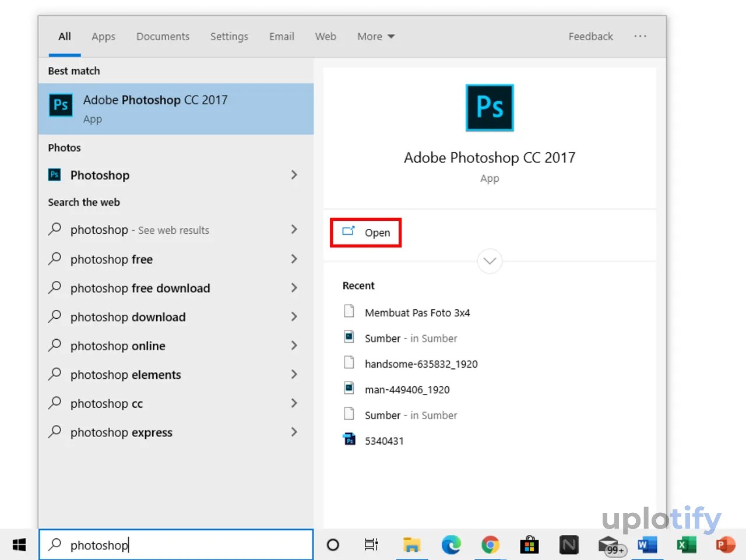Open PowerPoint from the taskbar

[x=726, y=545]
